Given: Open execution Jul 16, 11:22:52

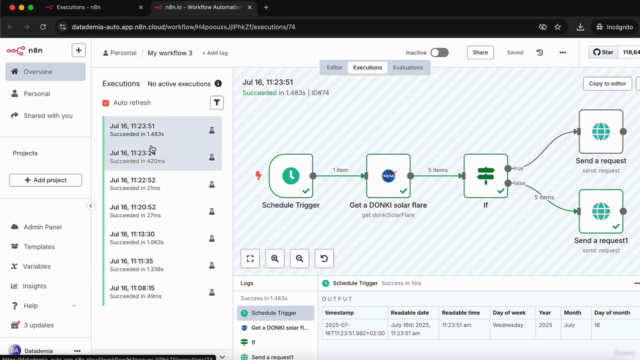Looking at the screenshot, I should click(163, 184).
